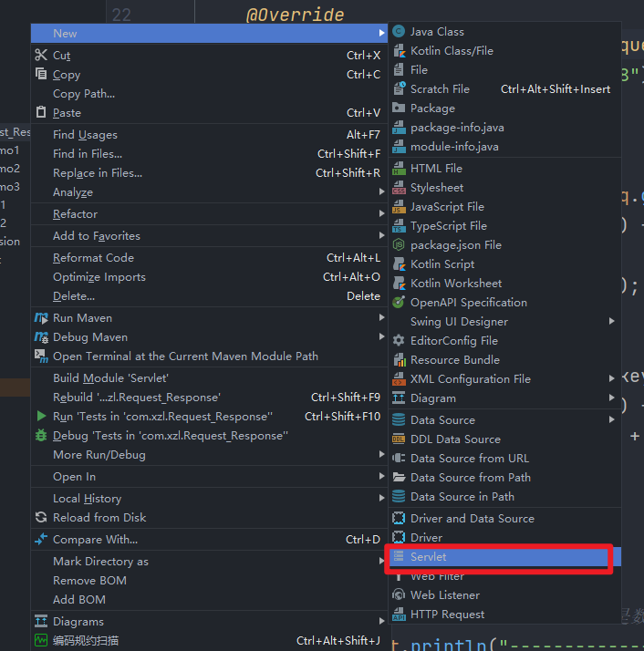Select Find Usages menu entry
Image resolution: width=644 pixels, height=651 pixels.
[x=210, y=135]
